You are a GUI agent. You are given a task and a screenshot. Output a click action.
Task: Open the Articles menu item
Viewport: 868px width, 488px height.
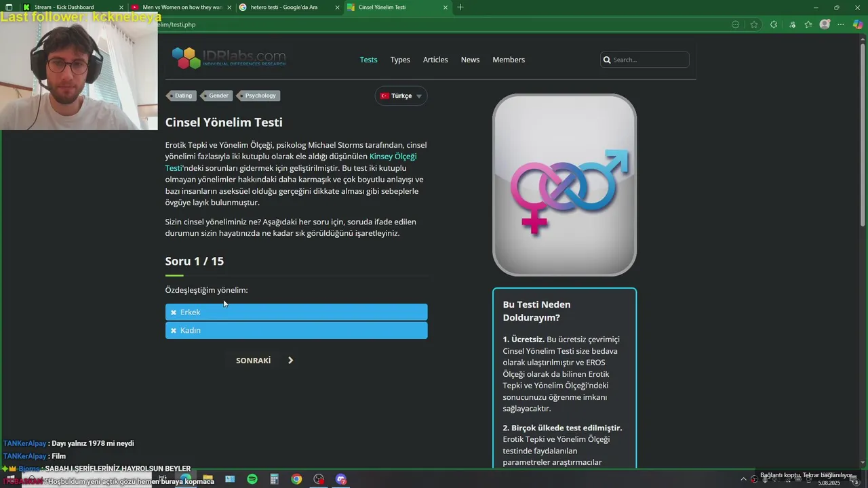(x=435, y=60)
